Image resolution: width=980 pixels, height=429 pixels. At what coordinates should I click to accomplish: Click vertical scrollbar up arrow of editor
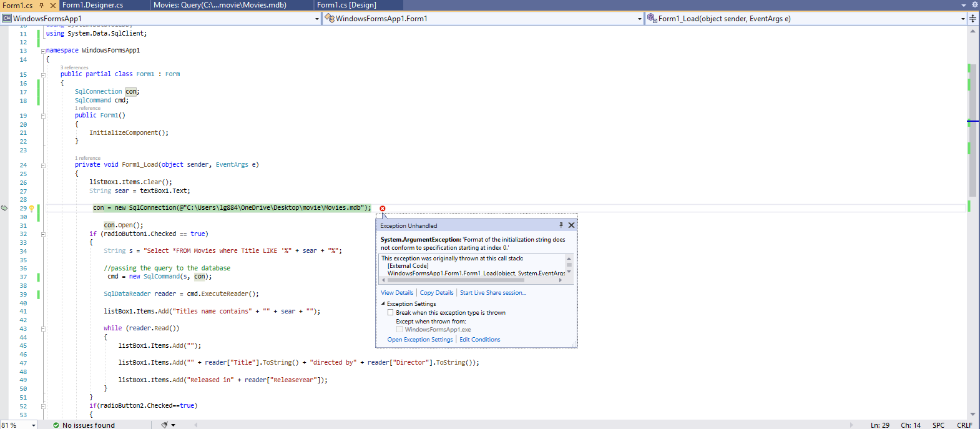(973, 31)
